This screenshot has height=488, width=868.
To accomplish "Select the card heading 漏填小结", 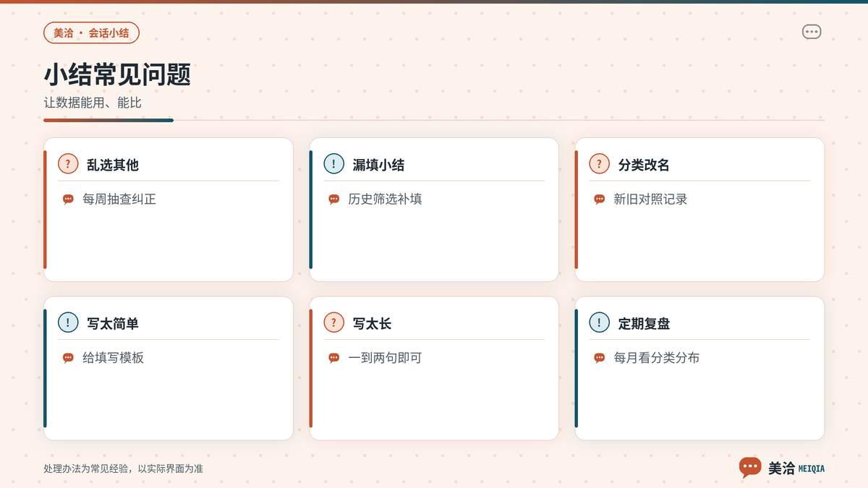I will pos(378,165).
